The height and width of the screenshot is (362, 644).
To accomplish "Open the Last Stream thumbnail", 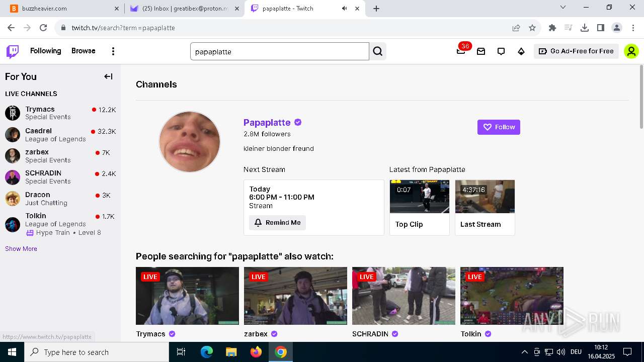I will pyautogui.click(x=485, y=197).
